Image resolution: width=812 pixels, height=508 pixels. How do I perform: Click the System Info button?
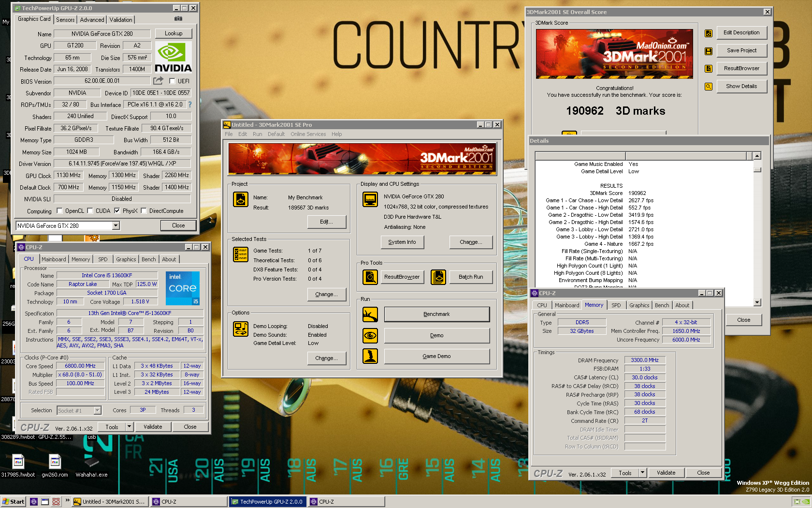(x=402, y=242)
